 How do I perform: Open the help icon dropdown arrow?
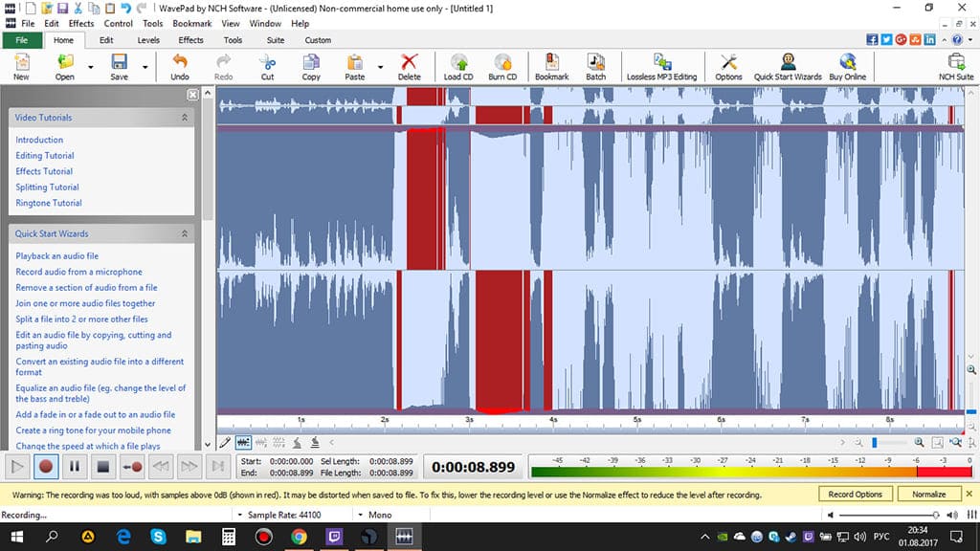970,40
